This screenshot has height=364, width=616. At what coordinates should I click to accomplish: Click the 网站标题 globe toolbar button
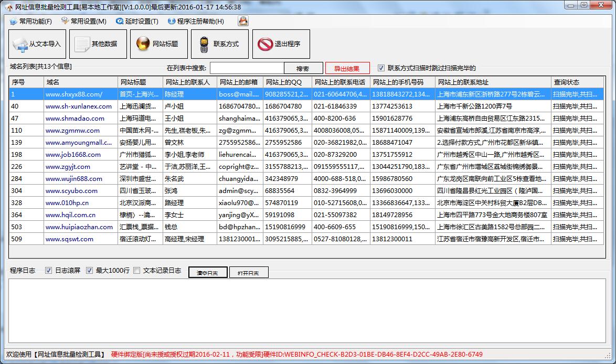click(x=159, y=44)
